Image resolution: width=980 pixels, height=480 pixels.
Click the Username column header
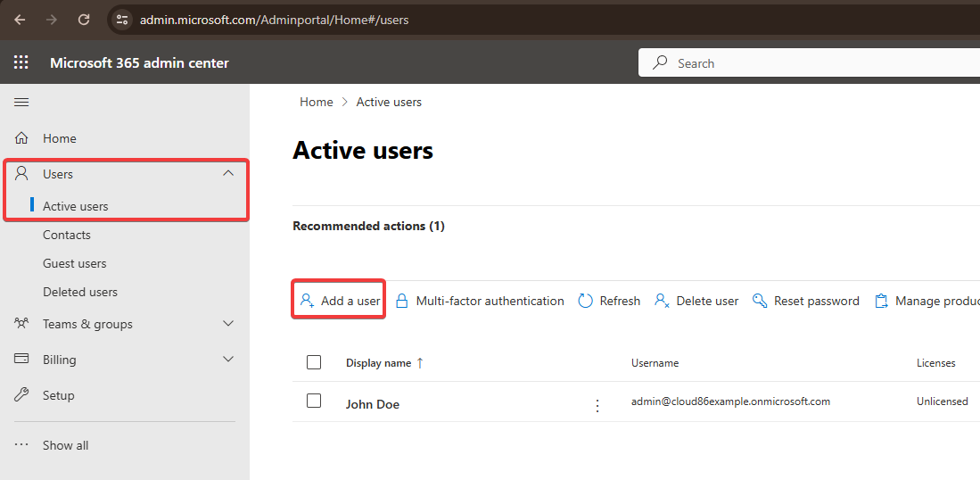pyautogui.click(x=655, y=363)
